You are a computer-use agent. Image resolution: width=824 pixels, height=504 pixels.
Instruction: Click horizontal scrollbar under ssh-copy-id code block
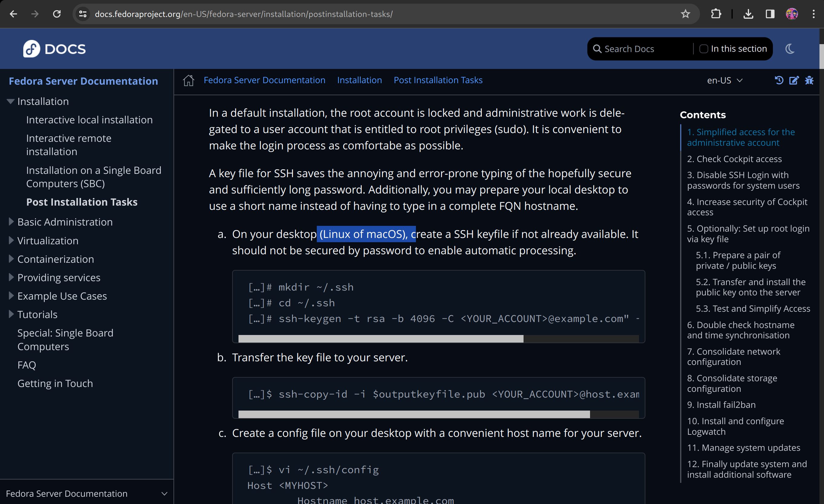click(x=414, y=415)
